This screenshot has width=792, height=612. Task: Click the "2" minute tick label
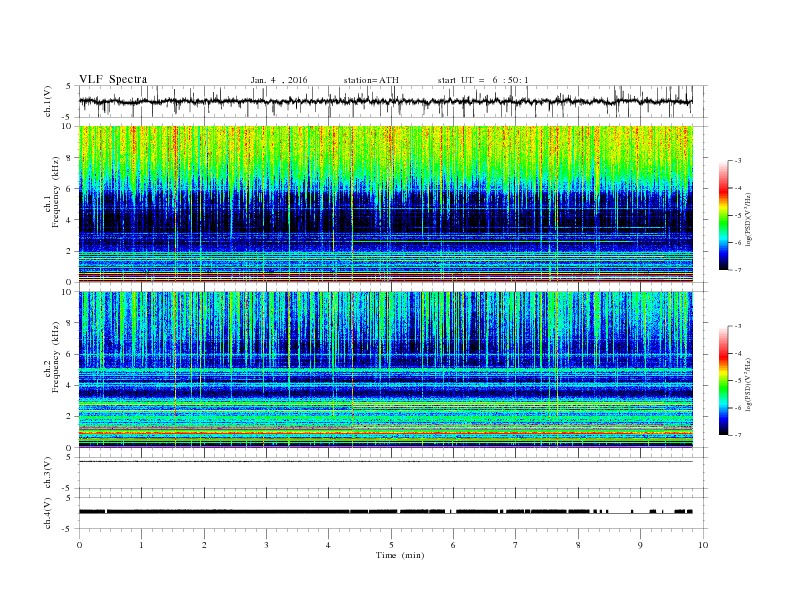point(204,545)
